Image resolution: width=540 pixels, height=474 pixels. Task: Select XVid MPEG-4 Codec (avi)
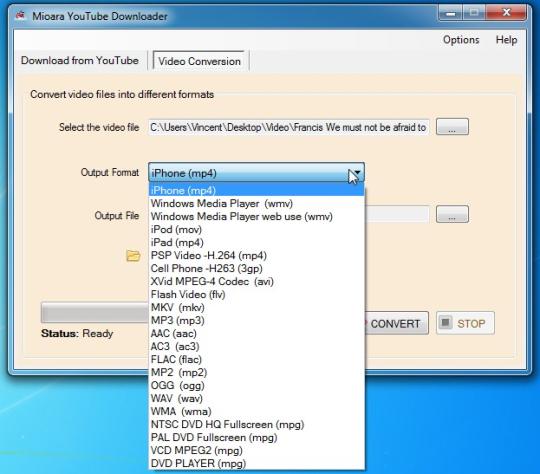click(x=257, y=281)
